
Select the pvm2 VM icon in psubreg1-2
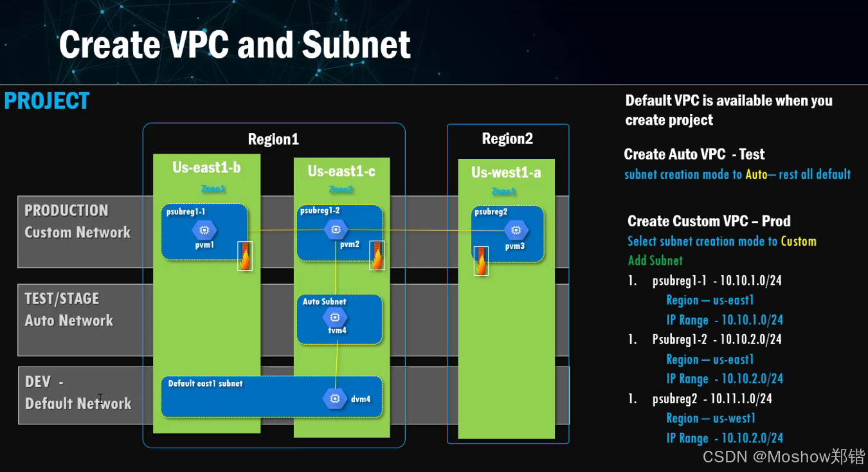335,228
